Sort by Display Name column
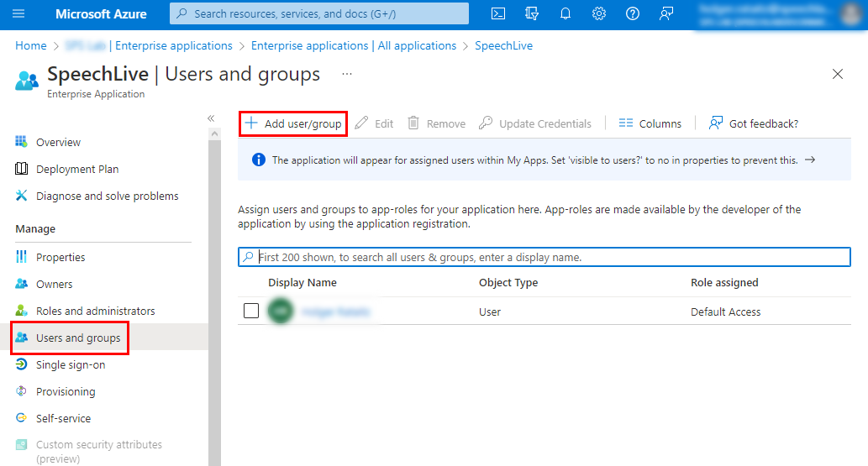Viewport: 868px width, 466px height. (302, 282)
